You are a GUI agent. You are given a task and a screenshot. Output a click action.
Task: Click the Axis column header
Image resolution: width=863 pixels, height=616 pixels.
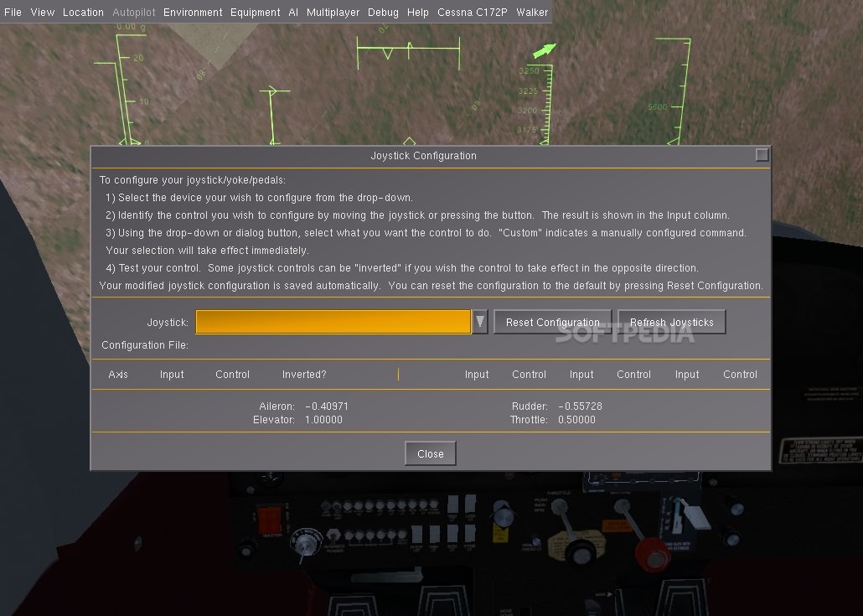click(118, 375)
